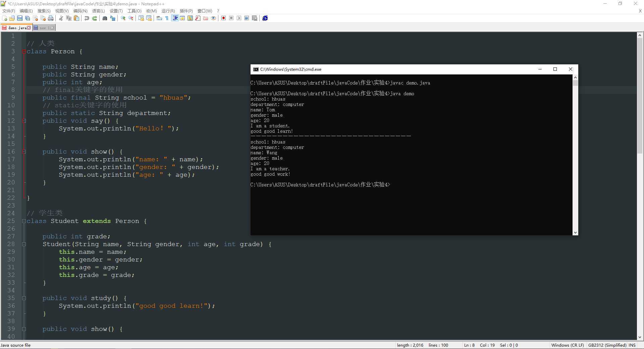The image size is (644, 349).
Task: Click the document close X beside menu bar
Action: pos(640,11)
